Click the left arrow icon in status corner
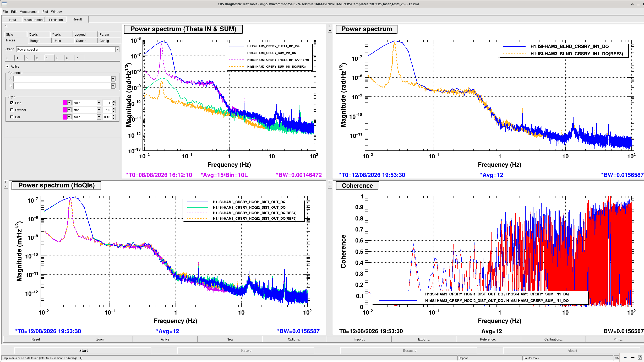 (632, 358)
